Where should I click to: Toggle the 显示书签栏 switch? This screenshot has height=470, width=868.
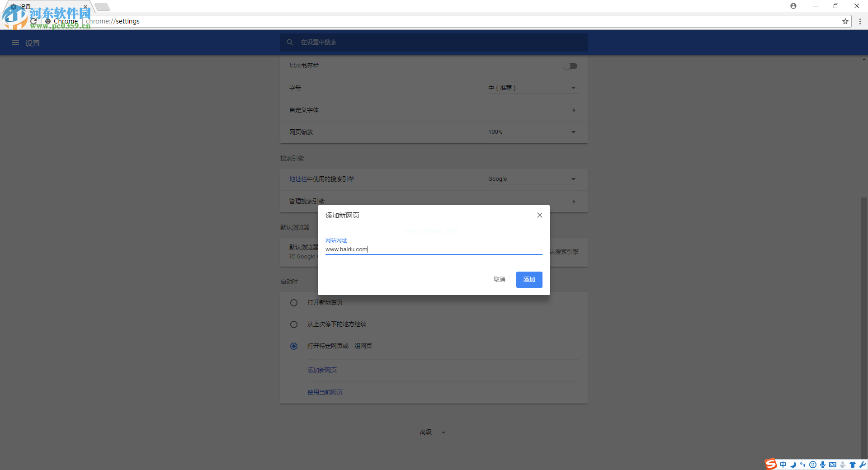click(x=571, y=66)
